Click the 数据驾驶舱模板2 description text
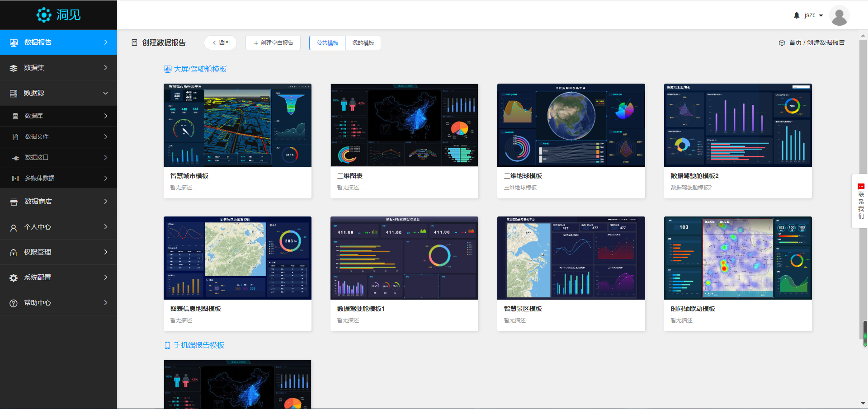This screenshot has height=409, width=868. click(691, 188)
